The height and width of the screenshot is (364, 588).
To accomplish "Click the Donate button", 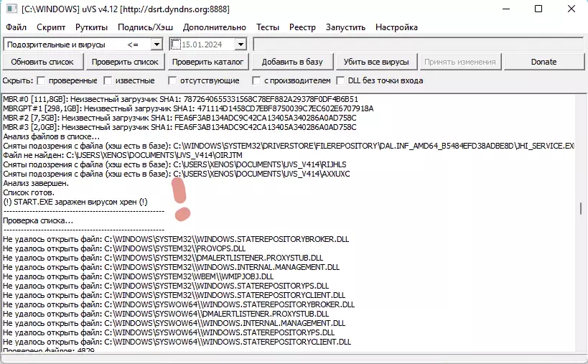I will (543, 62).
